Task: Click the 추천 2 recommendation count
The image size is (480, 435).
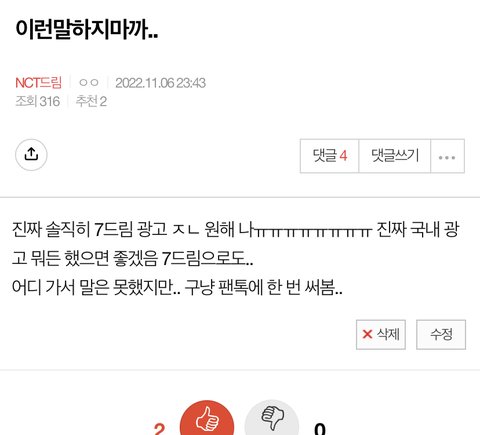Action: 91,101
